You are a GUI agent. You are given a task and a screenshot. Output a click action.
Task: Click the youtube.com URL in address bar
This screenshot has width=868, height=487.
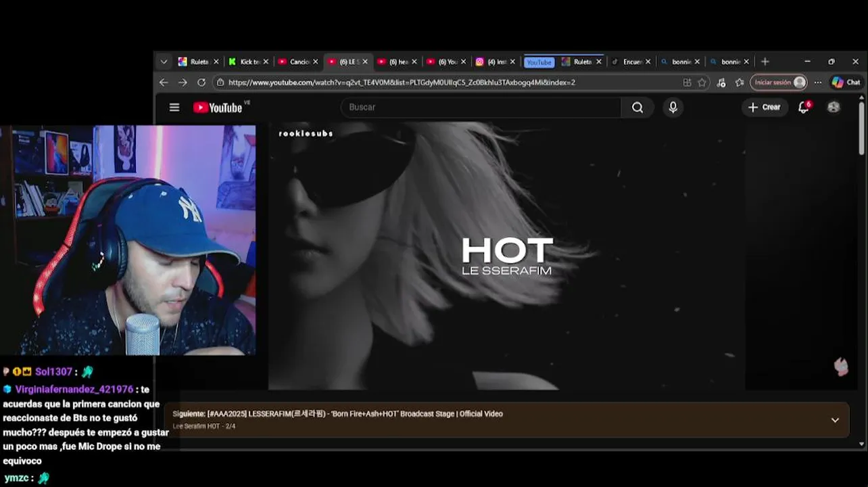tap(402, 83)
